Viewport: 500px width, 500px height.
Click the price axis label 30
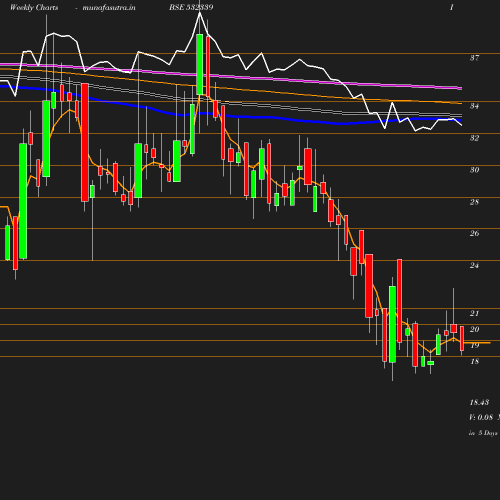(474, 170)
